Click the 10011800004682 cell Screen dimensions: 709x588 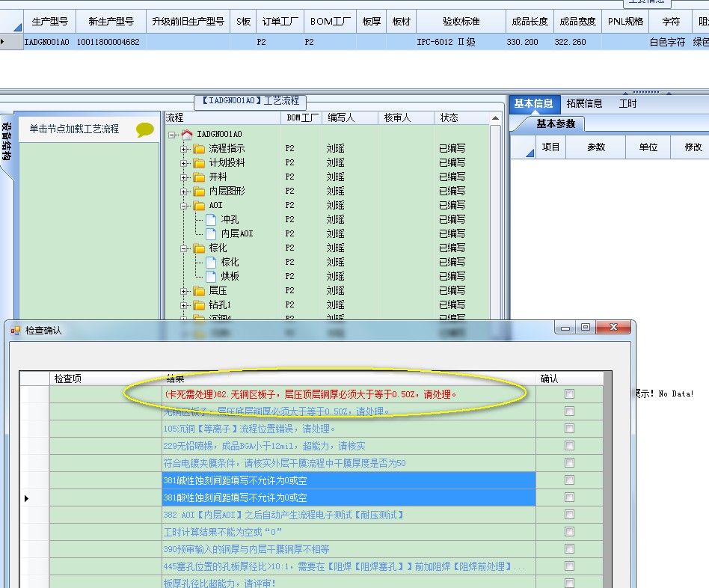[111, 42]
